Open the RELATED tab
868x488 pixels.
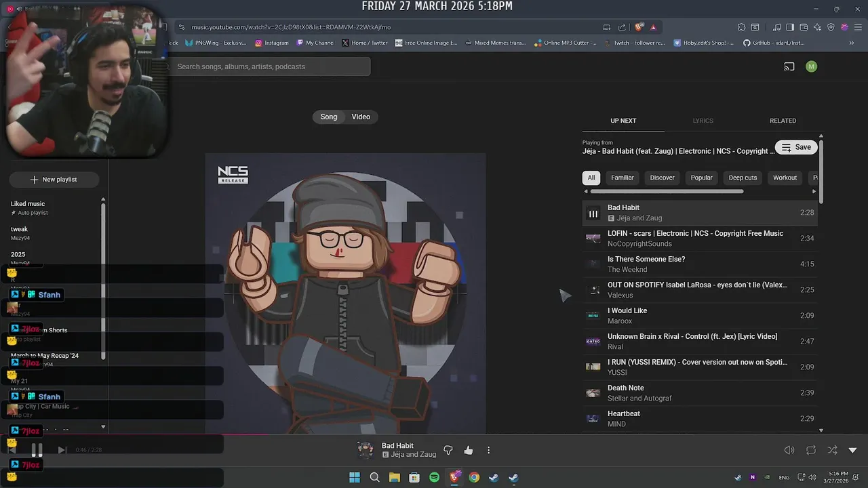coord(783,121)
